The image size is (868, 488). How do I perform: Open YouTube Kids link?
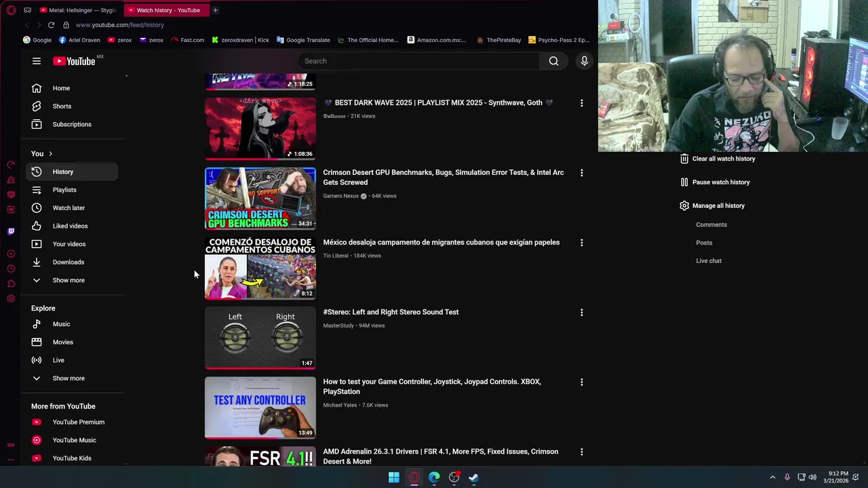pos(72,458)
